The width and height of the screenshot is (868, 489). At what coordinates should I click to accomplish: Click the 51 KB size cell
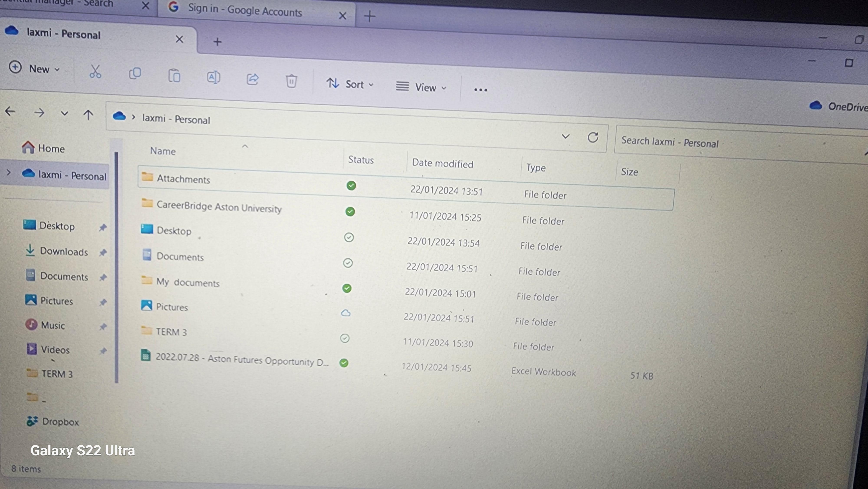coord(642,375)
